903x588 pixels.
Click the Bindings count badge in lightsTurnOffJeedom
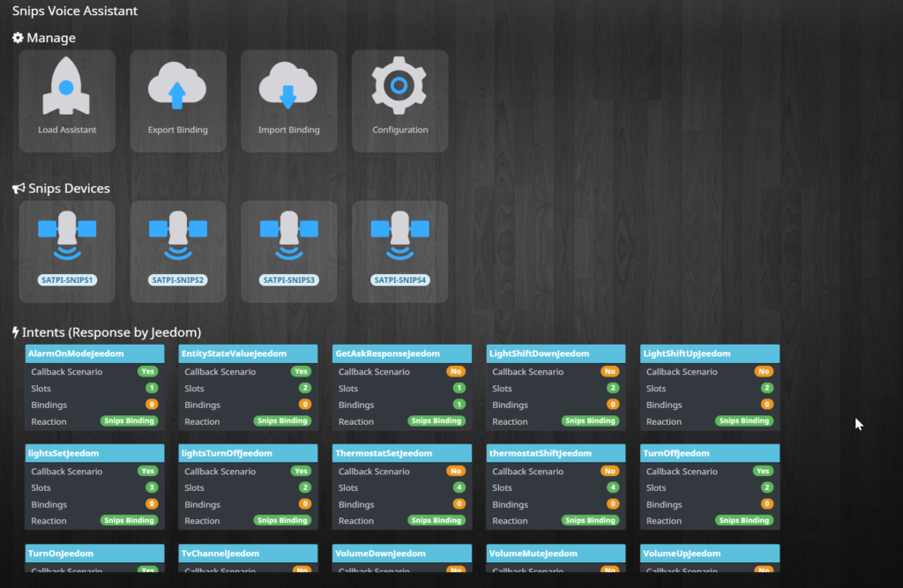(x=305, y=504)
